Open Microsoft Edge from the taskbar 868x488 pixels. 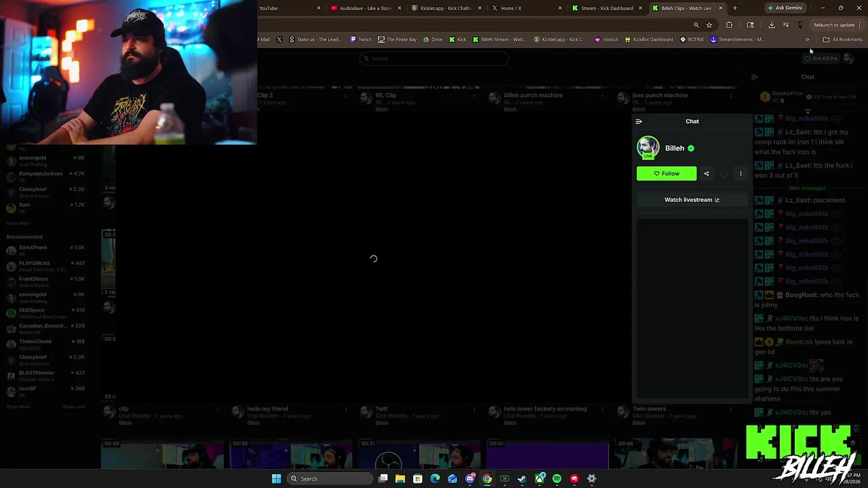(x=435, y=479)
